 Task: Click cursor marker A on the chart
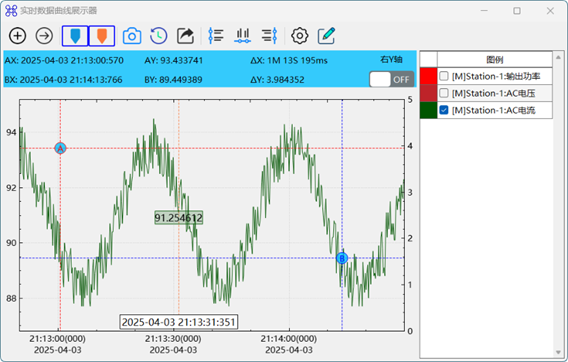[60, 148]
